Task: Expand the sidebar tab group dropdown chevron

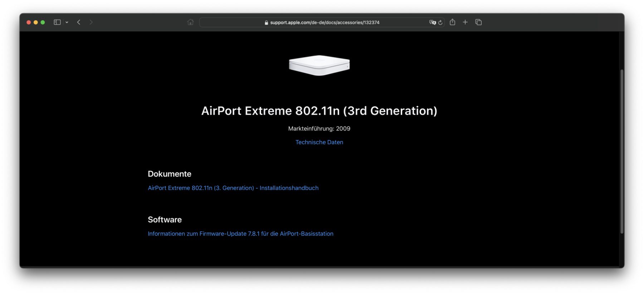Action: point(67,22)
